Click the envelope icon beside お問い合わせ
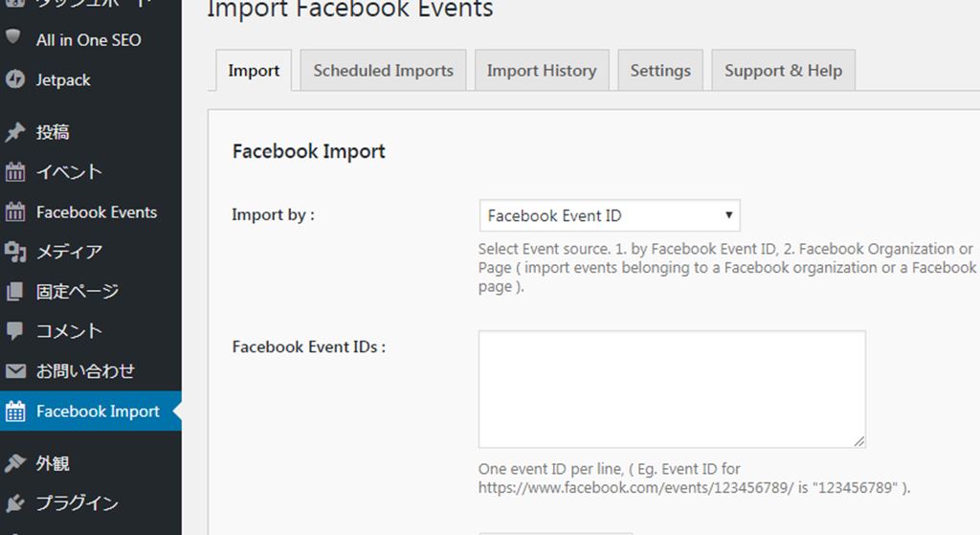980x535 pixels. click(x=14, y=371)
